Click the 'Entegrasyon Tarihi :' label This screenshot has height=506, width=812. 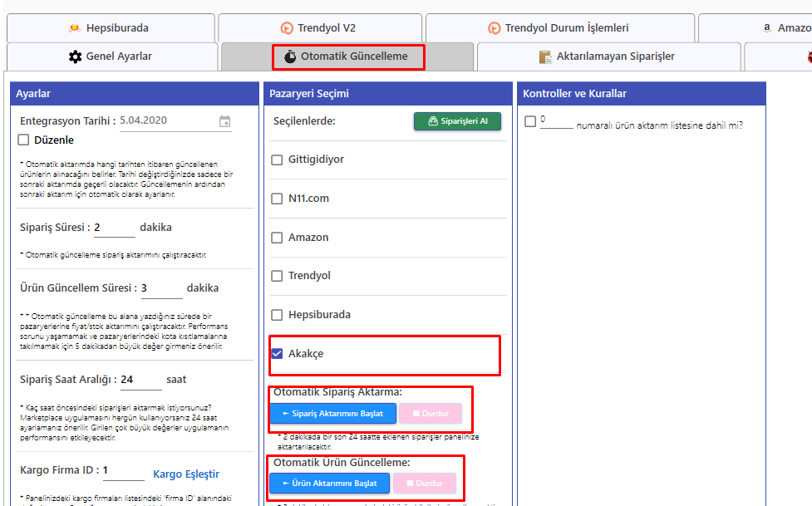[x=68, y=121]
